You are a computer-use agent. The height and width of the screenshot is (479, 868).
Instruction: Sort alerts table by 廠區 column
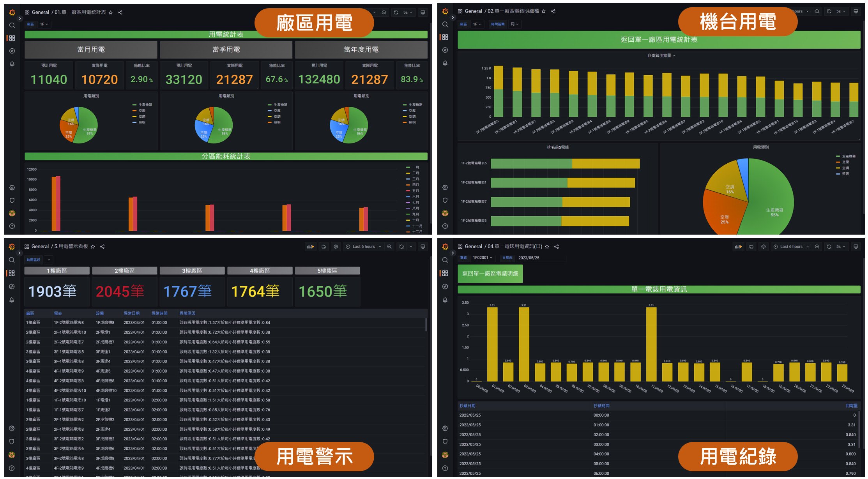coord(30,313)
